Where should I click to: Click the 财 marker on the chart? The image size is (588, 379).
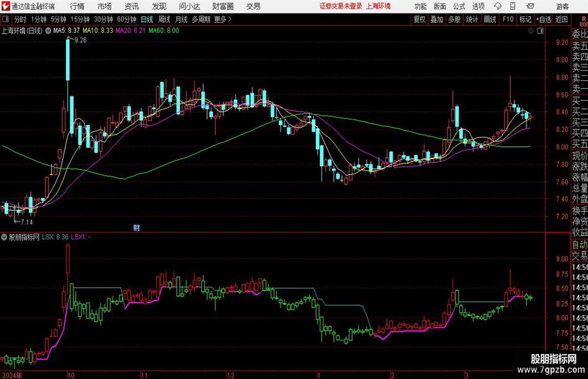click(136, 228)
